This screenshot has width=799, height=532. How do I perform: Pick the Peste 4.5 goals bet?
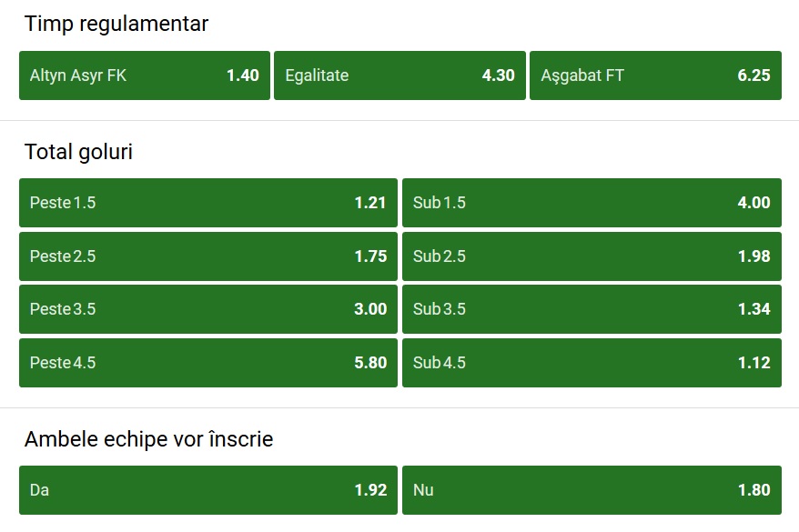207,363
